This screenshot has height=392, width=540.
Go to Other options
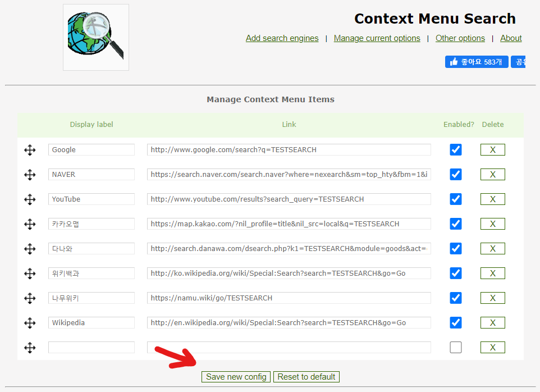coord(460,38)
